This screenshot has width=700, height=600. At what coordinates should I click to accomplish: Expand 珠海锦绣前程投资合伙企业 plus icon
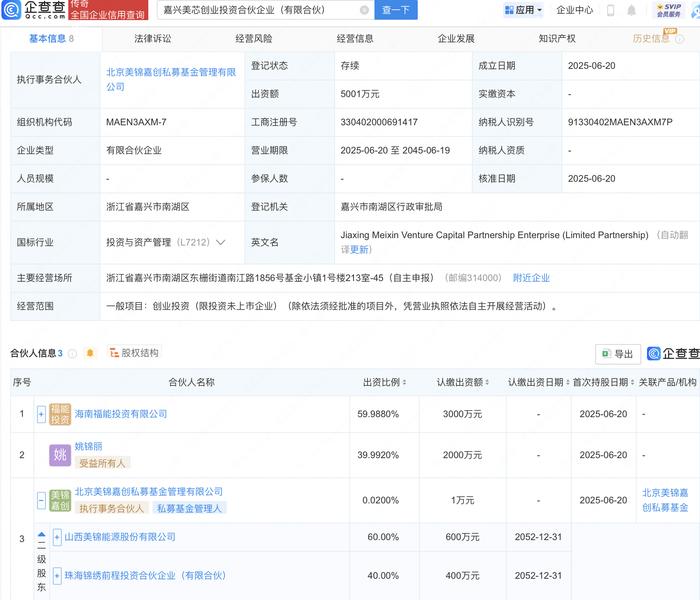click(57, 576)
